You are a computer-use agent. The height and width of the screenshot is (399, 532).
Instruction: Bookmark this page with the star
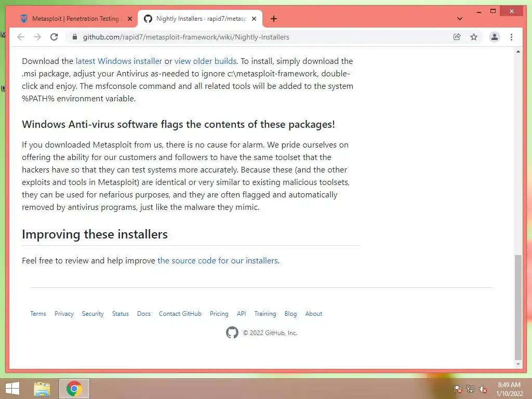(474, 37)
